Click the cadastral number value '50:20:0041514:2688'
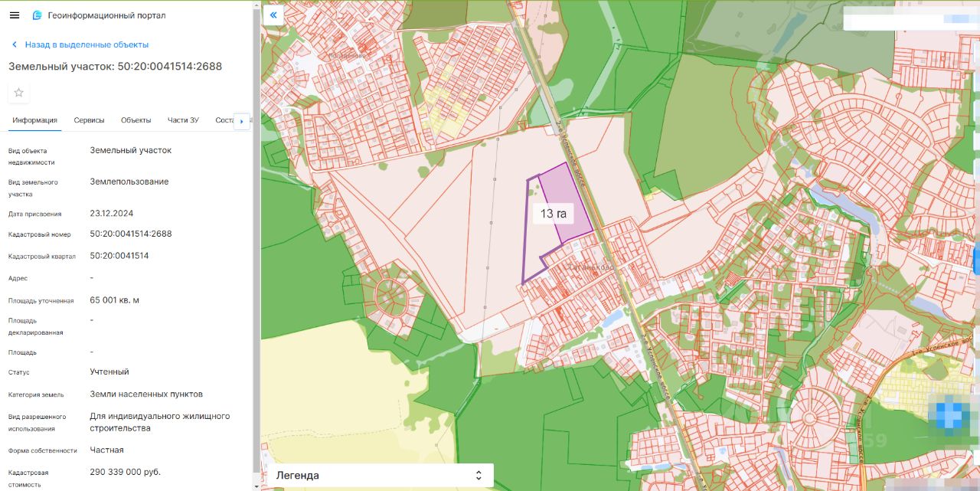 tap(131, 234)
